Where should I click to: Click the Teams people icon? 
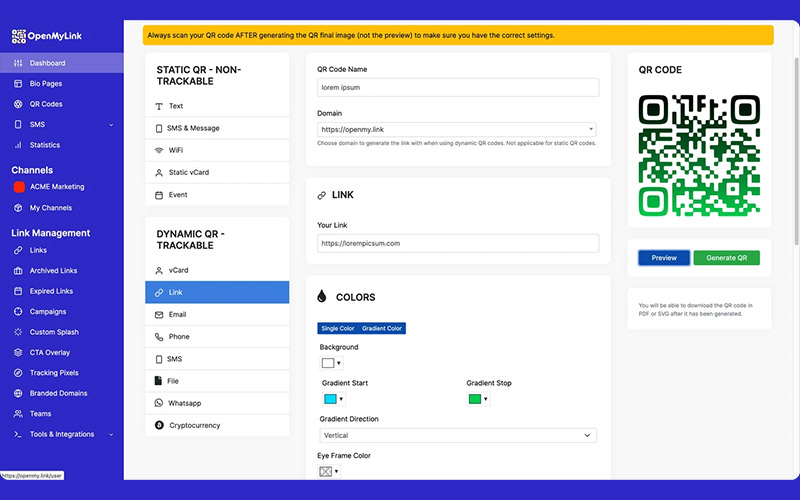(18, 413)
